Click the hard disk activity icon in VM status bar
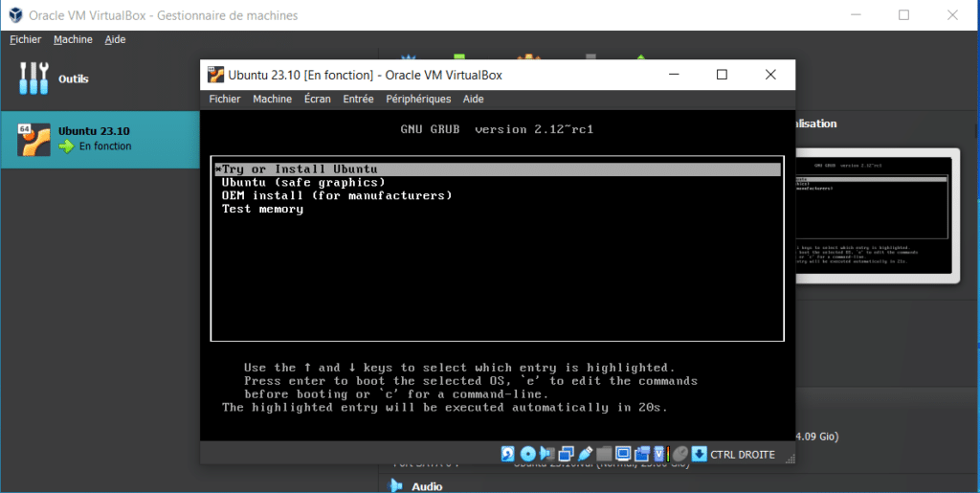The image size is (980, 493). click(x=508, y=454)
